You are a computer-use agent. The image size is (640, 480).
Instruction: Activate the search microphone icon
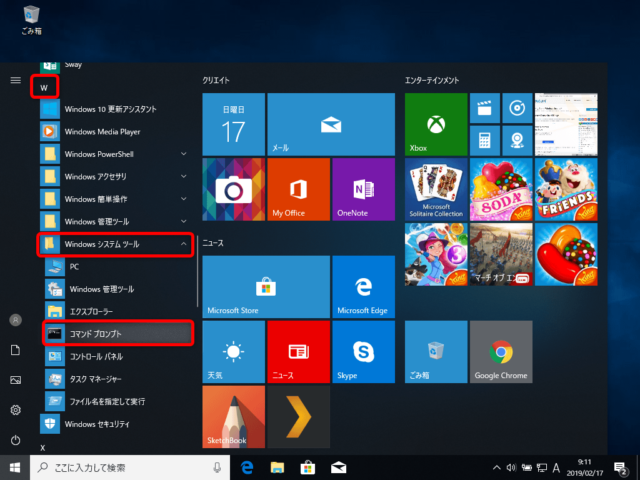point(217,468)
